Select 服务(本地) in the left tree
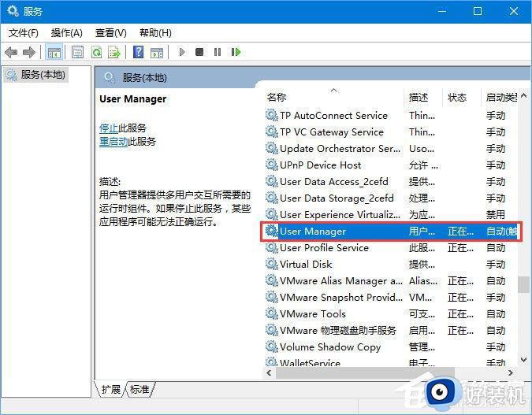 tap(36, 75)
